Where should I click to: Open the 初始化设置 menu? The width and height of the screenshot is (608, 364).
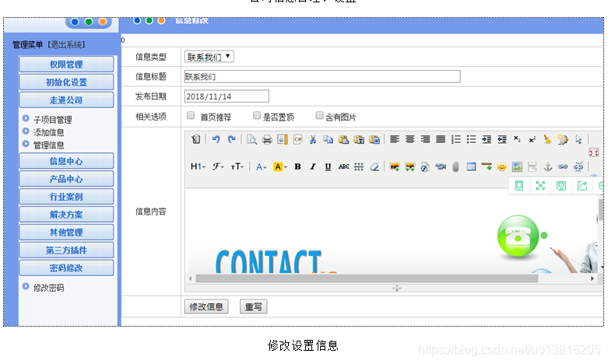coord(66,82)
